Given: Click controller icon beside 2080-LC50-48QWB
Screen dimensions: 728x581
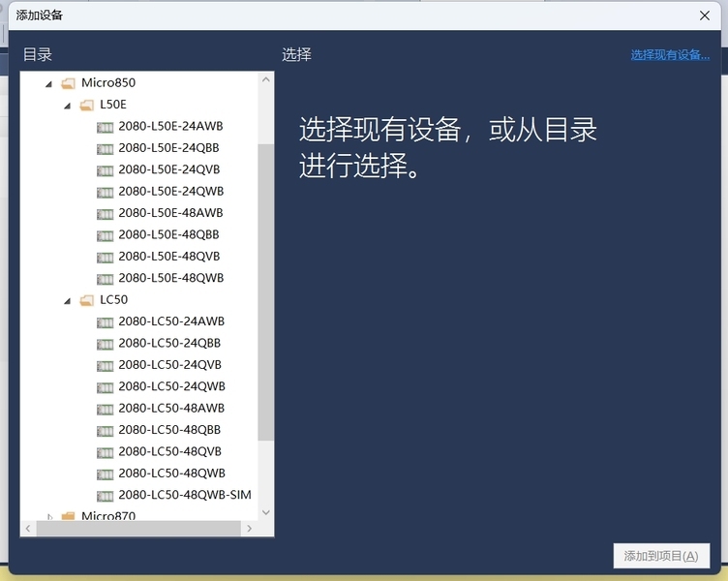Looking at the screenshot, I should (x=105, y=474).
